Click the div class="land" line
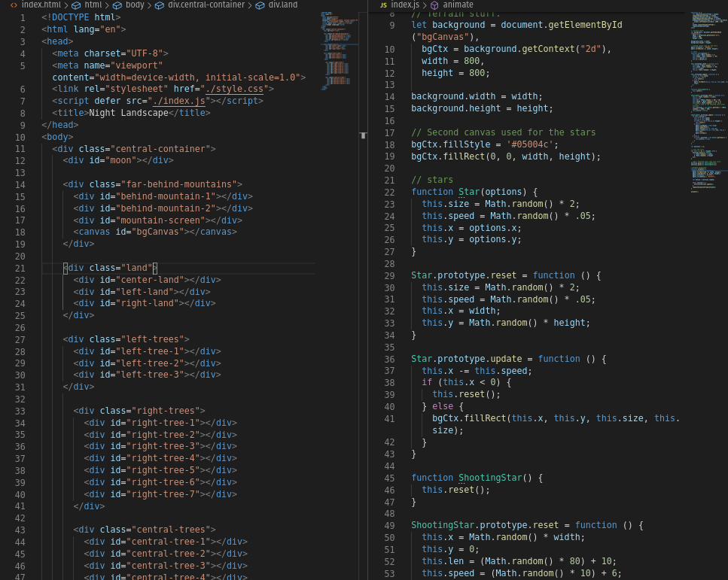Viewport: 728px width, 580px height. [x=110, y=268]
